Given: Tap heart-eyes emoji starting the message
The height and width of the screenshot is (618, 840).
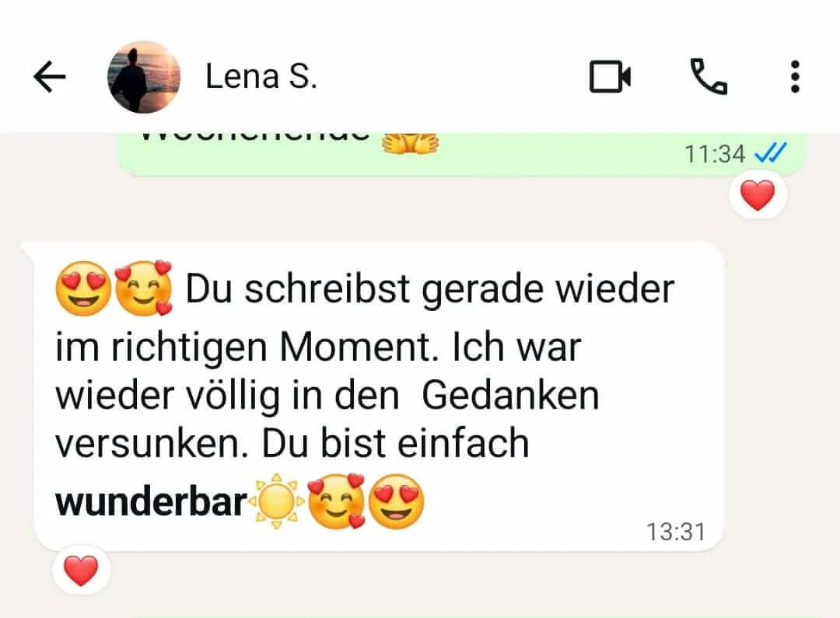Looking at the screenshot, I should point(83,288).
